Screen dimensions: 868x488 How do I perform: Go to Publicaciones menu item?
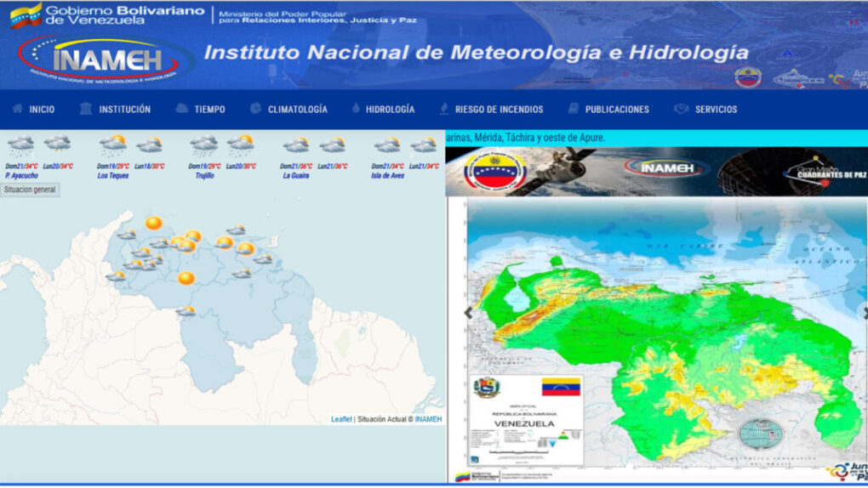pos(608,109)
